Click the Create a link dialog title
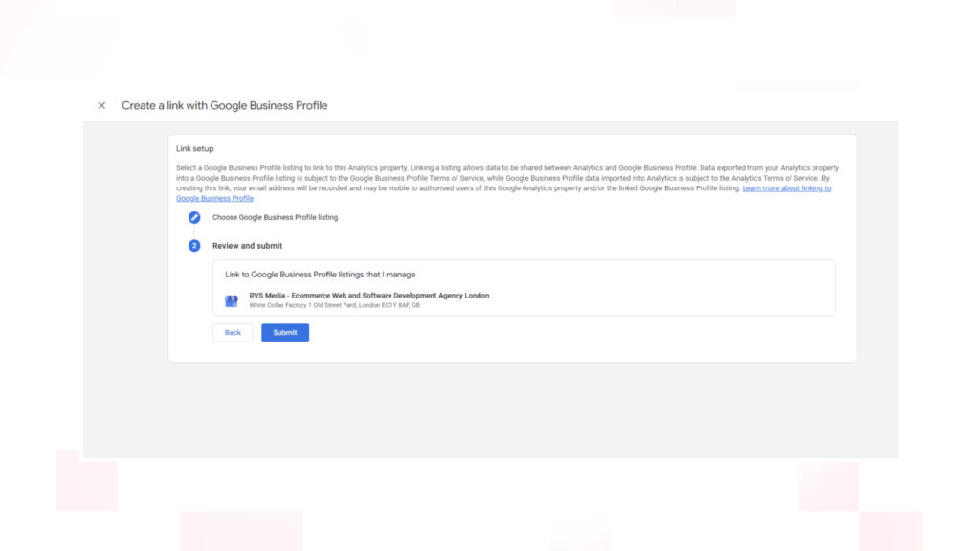The width and height of the screenshot is (980, 551). tap(224, 105)
